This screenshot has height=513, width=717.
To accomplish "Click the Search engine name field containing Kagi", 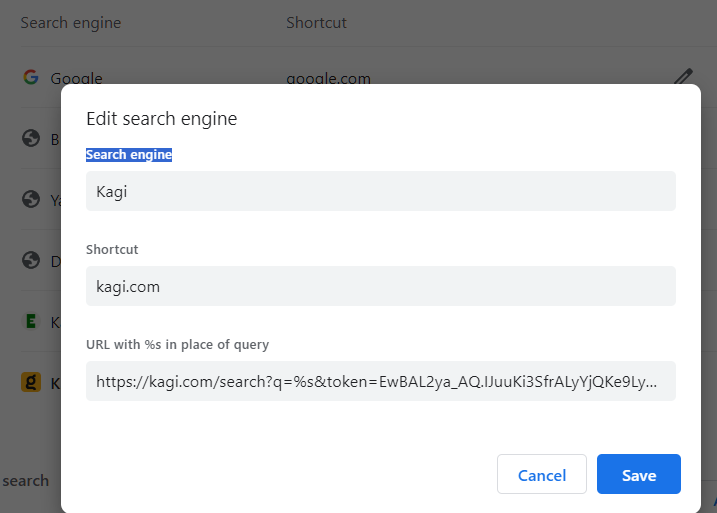I will click(380, 191).
